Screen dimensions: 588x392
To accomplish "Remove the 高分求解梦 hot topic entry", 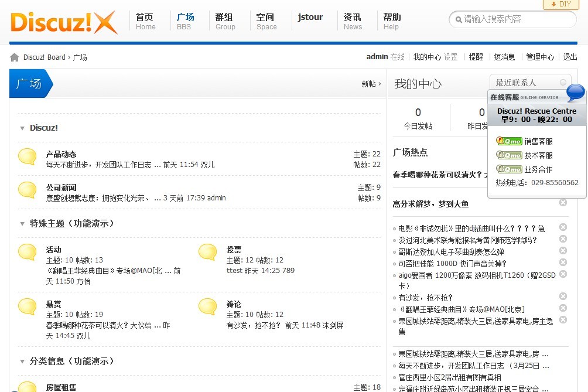I will (563, 203).
